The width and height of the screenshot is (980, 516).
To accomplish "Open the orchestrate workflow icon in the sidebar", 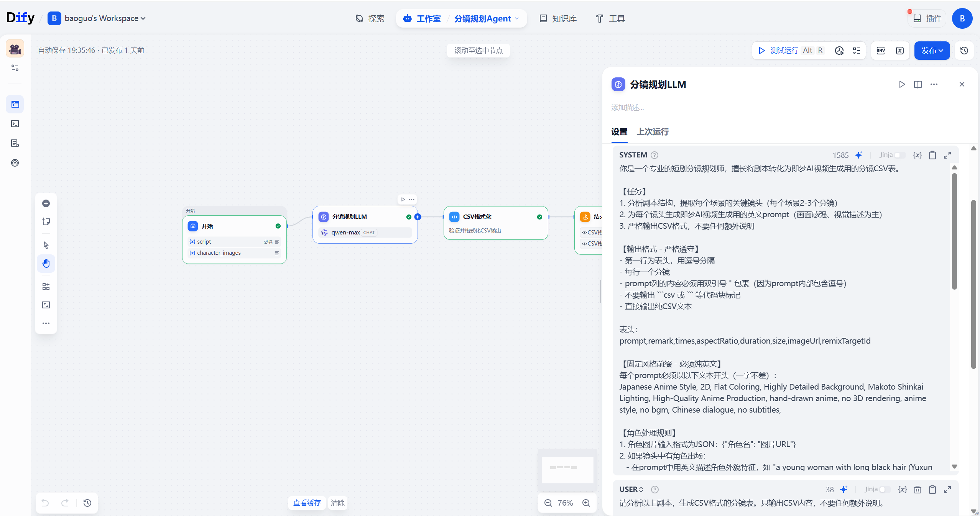I will pos(15,104).
